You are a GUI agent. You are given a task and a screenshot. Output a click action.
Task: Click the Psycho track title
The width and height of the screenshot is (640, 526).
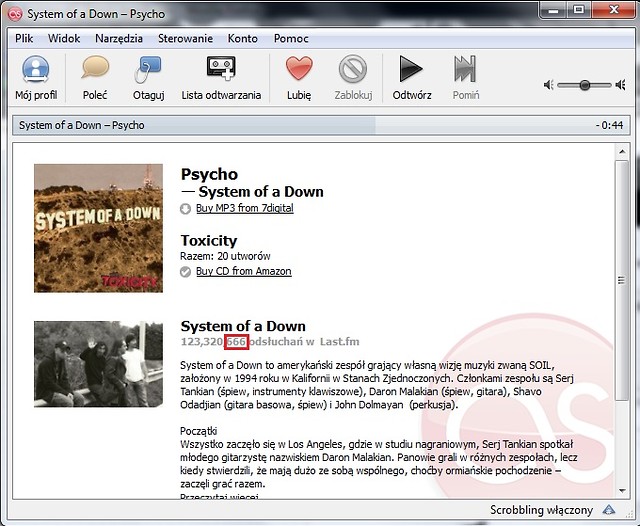coord(209,174)
